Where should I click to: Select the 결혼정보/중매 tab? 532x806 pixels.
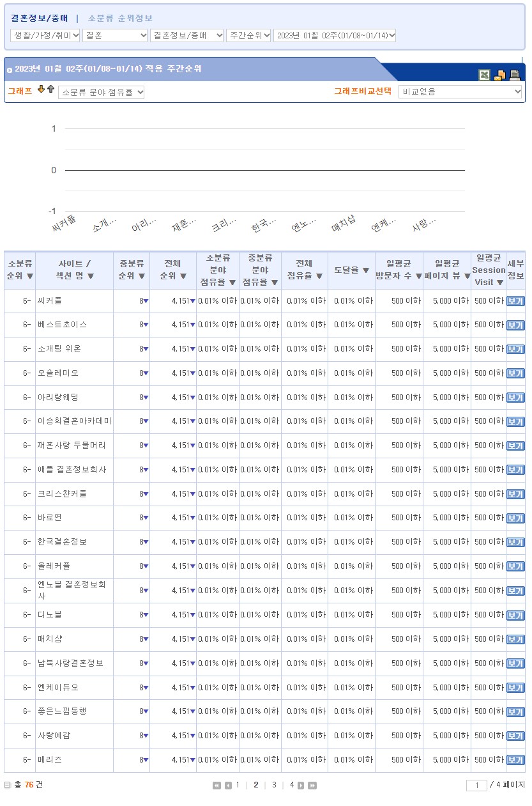click(39, 19)
